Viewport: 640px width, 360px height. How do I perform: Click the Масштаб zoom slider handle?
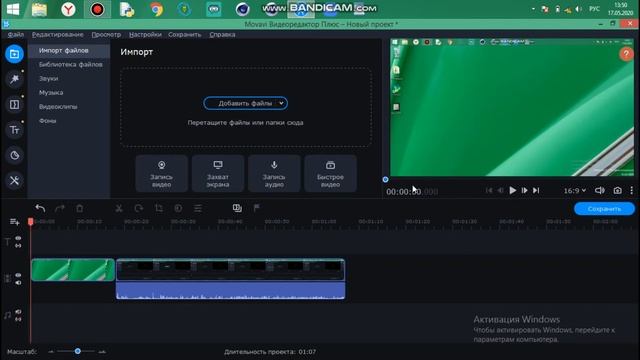point(78,351)
